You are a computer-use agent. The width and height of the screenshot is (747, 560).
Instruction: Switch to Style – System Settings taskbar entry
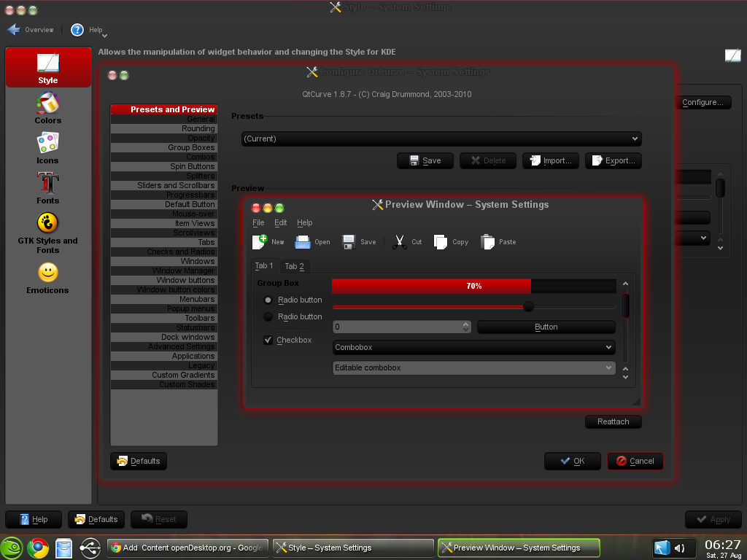pyautogui.click(x=353, y=548)
